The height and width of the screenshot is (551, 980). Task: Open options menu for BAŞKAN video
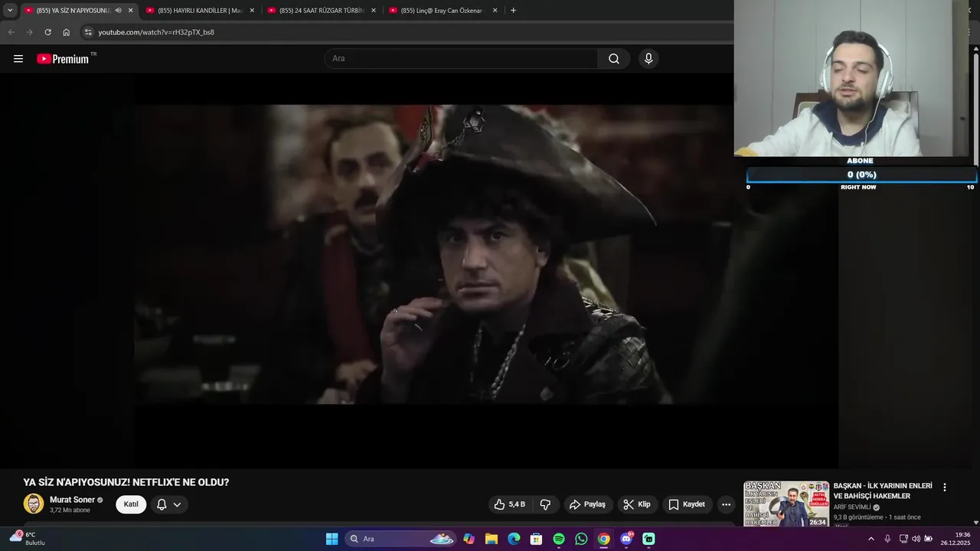click(944, 487)
